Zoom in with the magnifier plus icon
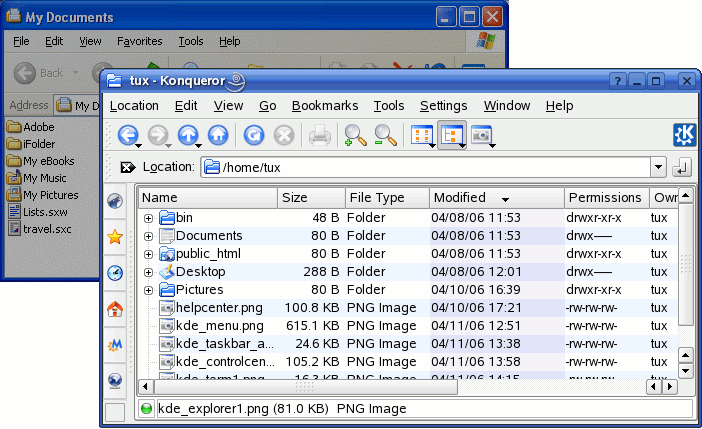Screen dimensions: 702x429 point(355,135)
